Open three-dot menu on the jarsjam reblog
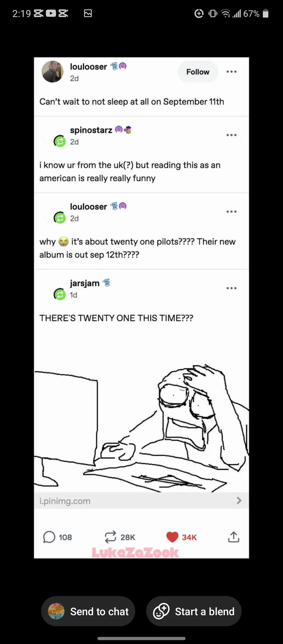 click(x=231, y=288)
